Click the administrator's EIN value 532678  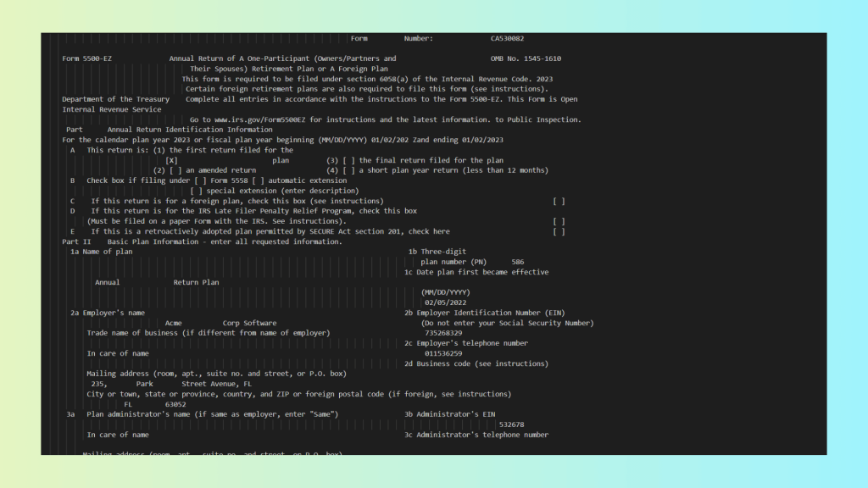pos(511,424)
